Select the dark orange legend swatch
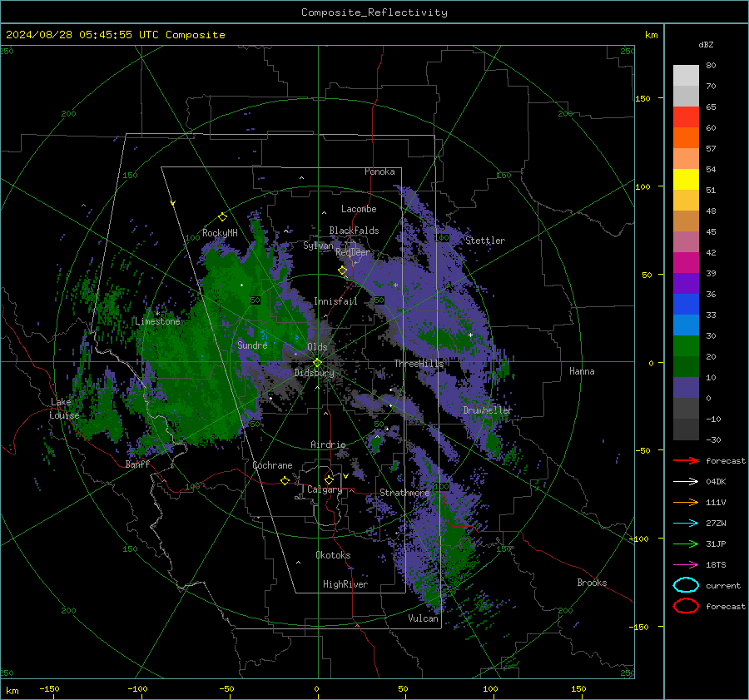Screen dimensions: 749x700 686,137
